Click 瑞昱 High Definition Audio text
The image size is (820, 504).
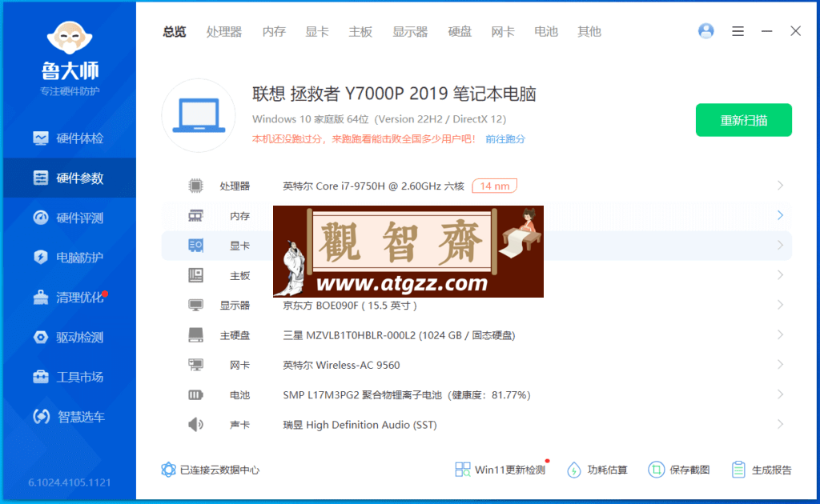[360, 425]
